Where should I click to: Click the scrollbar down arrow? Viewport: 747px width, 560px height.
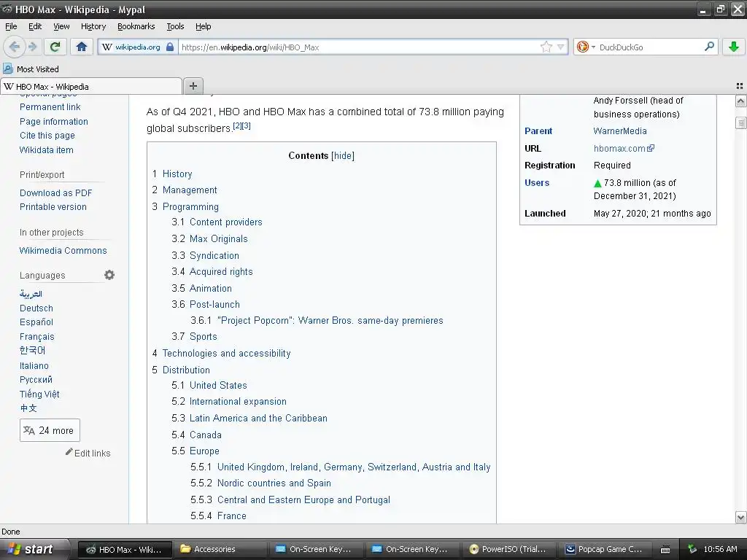pyautogui.click(x=740, y=517)
